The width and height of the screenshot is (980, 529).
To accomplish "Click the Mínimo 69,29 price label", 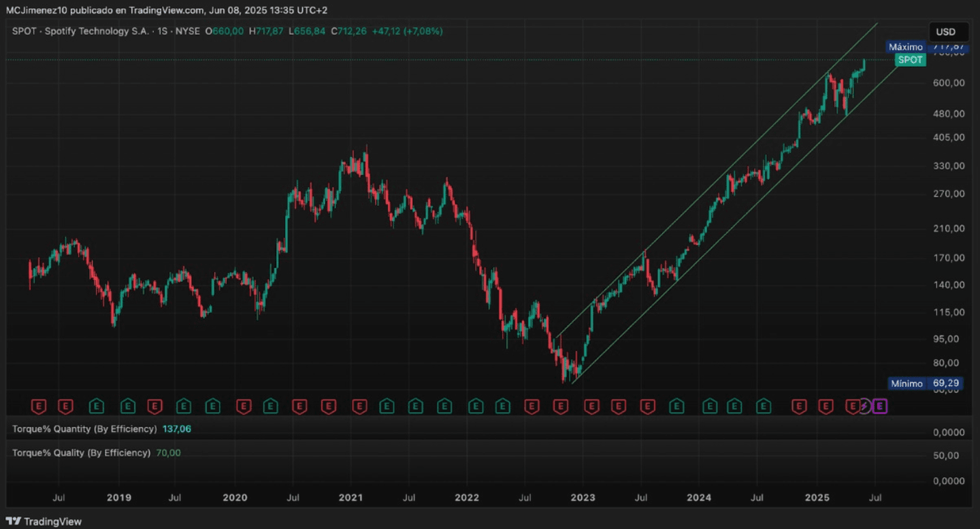I will (x=924, y=383).
